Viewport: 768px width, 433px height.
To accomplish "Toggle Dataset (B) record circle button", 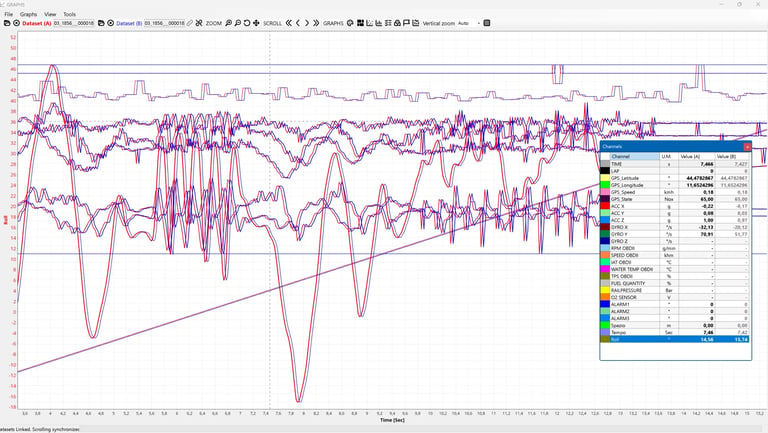I will point(111,23).
